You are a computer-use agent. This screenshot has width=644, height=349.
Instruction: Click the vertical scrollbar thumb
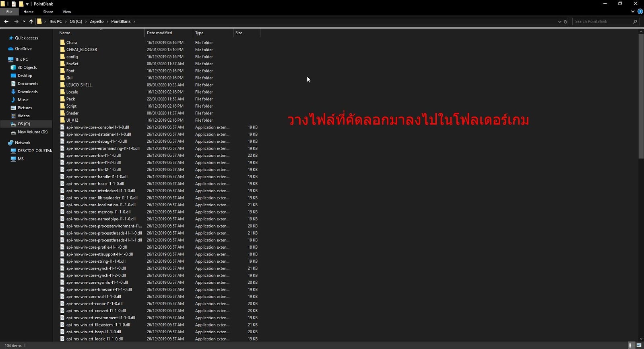click(641, 97)
